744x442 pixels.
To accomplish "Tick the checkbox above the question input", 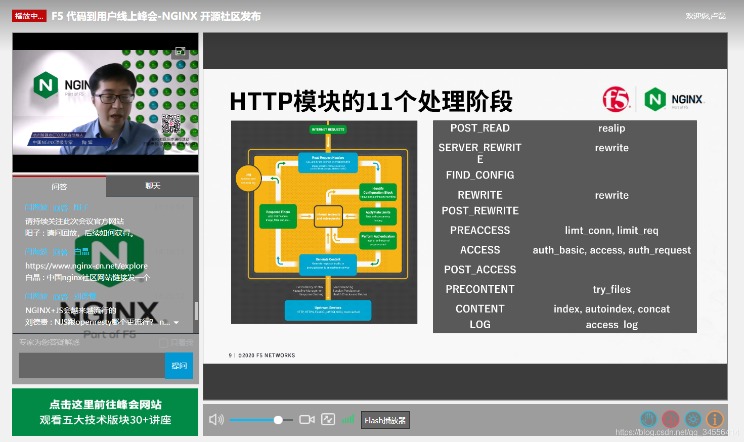I will tap(163, 343).
